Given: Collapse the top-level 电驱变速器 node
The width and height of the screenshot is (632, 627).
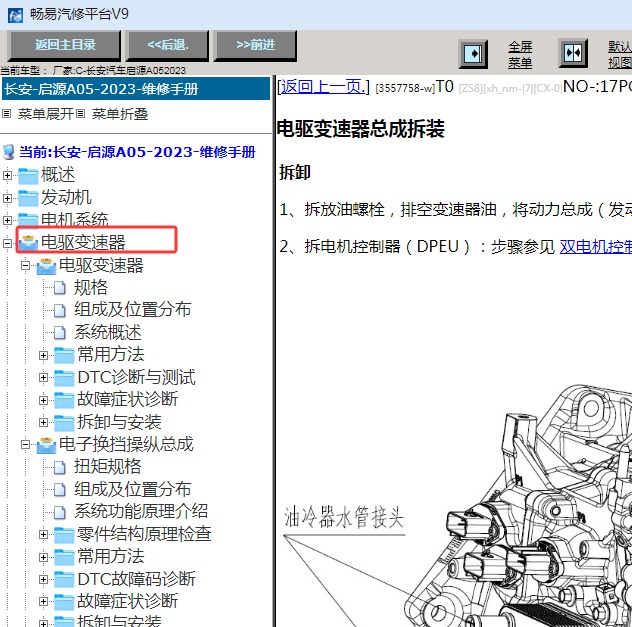Looking at the screenshot, I should (7, 243).
